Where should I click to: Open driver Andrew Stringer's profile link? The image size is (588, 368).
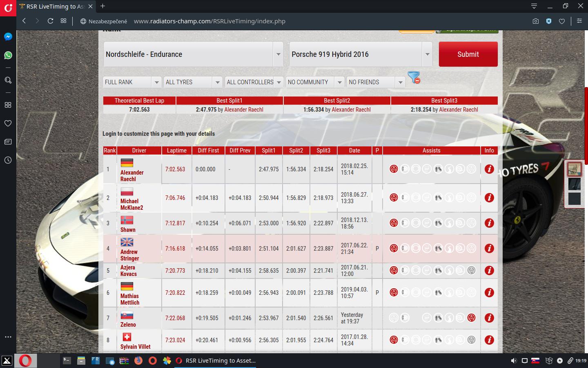129,255
